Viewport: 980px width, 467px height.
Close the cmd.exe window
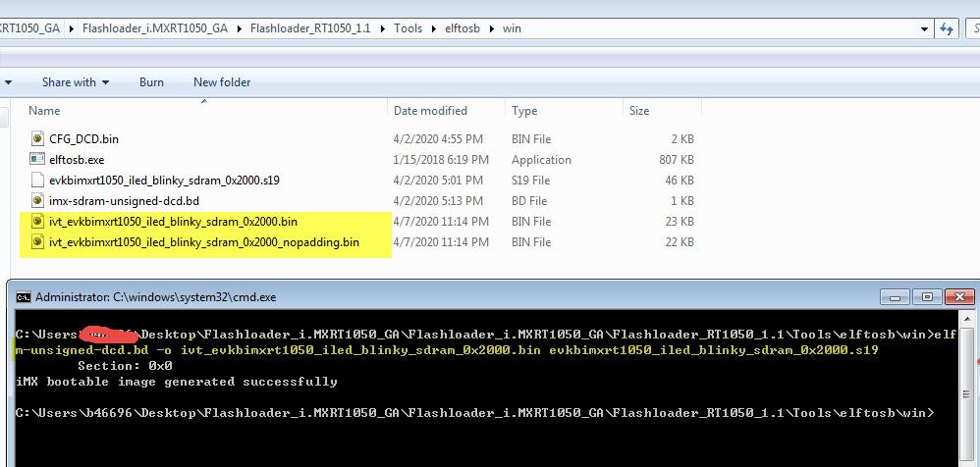(959, 296)
